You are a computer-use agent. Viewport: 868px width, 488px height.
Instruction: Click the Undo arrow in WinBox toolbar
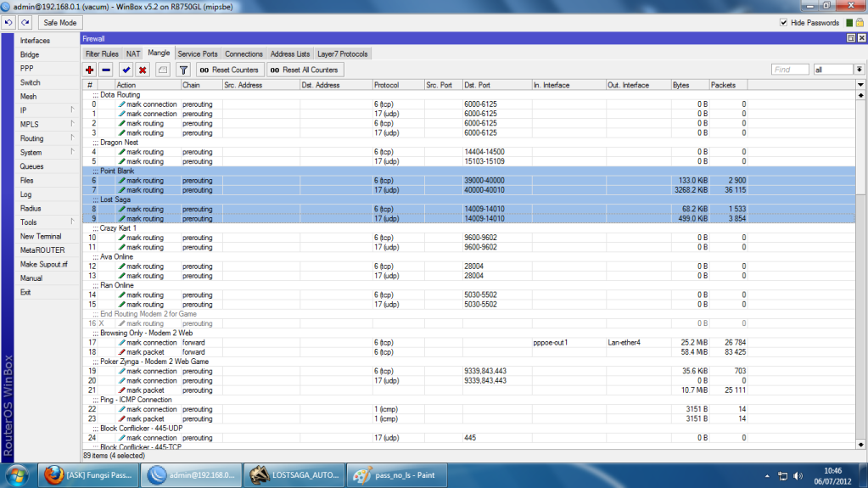(x=8, y=23)
